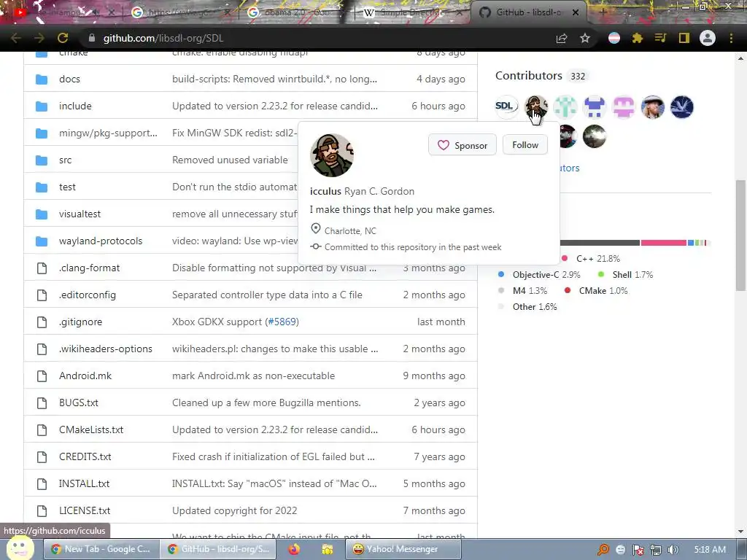Click the Objective-C 2.9% language entry

pyautogui.click(x=539, y=275)
